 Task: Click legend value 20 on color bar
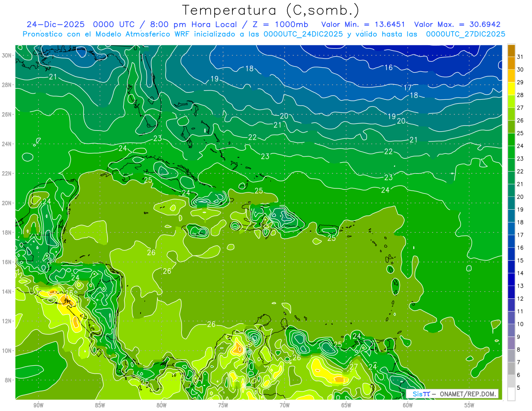click(520, 197)
